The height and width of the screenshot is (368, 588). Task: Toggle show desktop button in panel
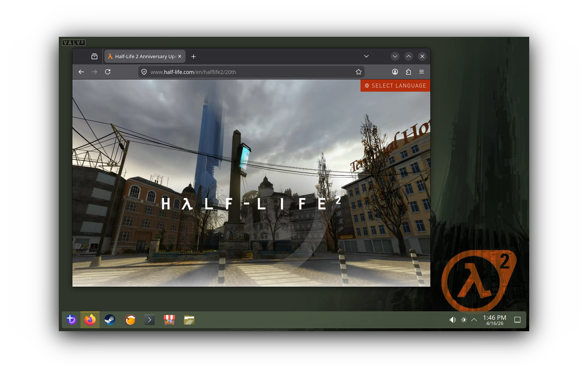pos(517,320)
